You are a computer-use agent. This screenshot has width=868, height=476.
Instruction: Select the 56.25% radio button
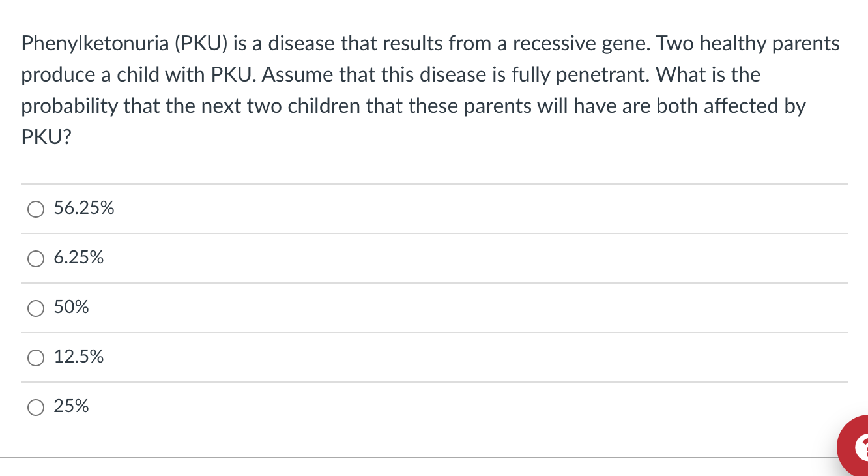(x=36, y=209)
